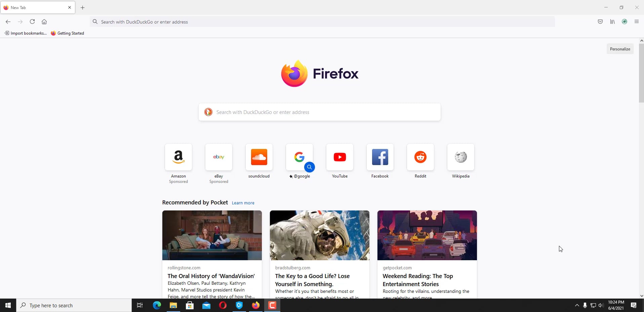Focus the DuckDuckGo search box on page
The image size is (644, 312).
click(x=320, y=112)
